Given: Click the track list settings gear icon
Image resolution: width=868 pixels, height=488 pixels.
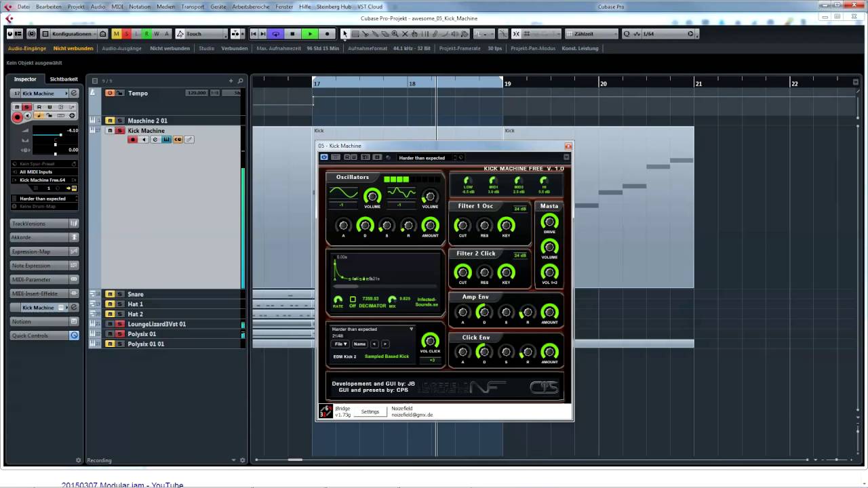Looking at the screenshot, I should [x=243, y=460].
